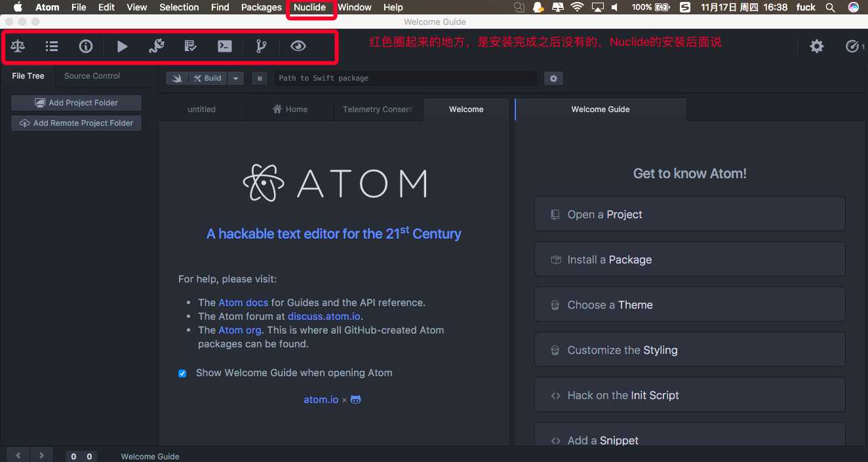Open the Swift task settings gear
Screen dimensions: 868x462
pyautogui.click(x=553, y=79)
